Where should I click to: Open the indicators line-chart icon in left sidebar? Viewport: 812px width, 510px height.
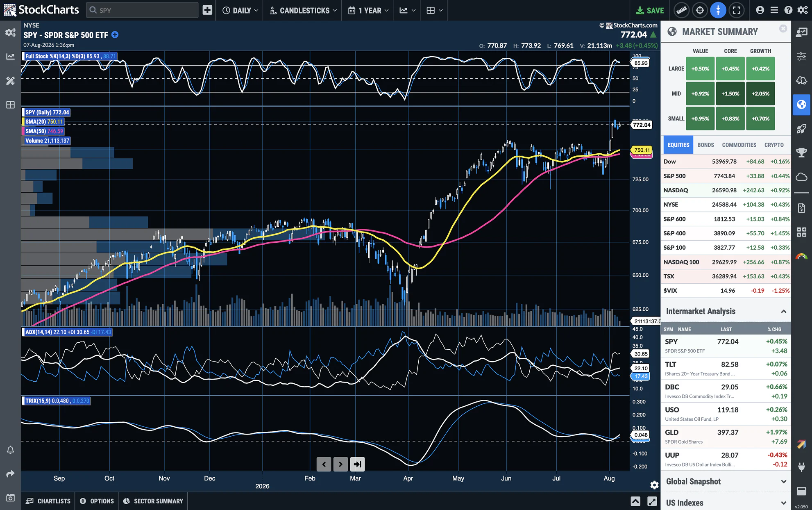coord(10,57)
